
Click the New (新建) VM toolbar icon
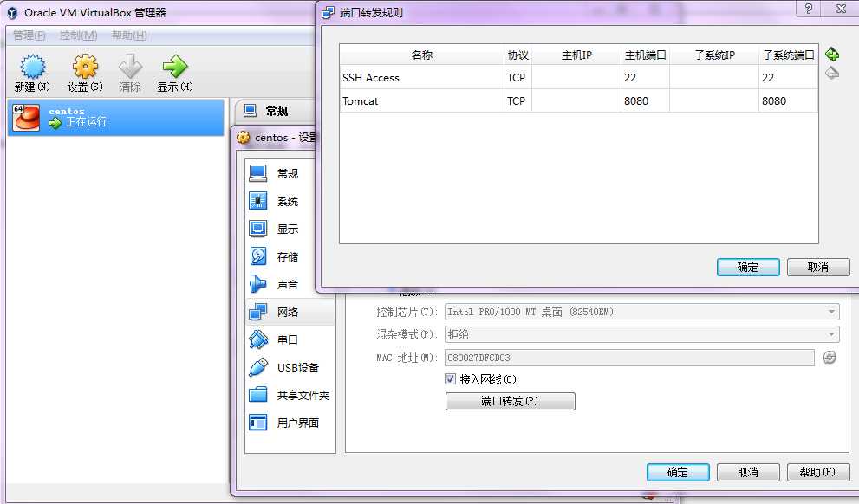(x=32, y=66)
